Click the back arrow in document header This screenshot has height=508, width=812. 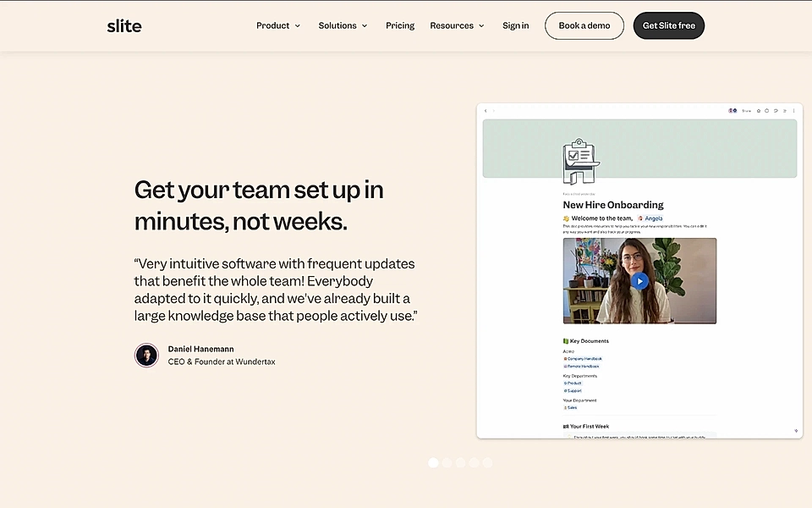(x=485, y=111)
